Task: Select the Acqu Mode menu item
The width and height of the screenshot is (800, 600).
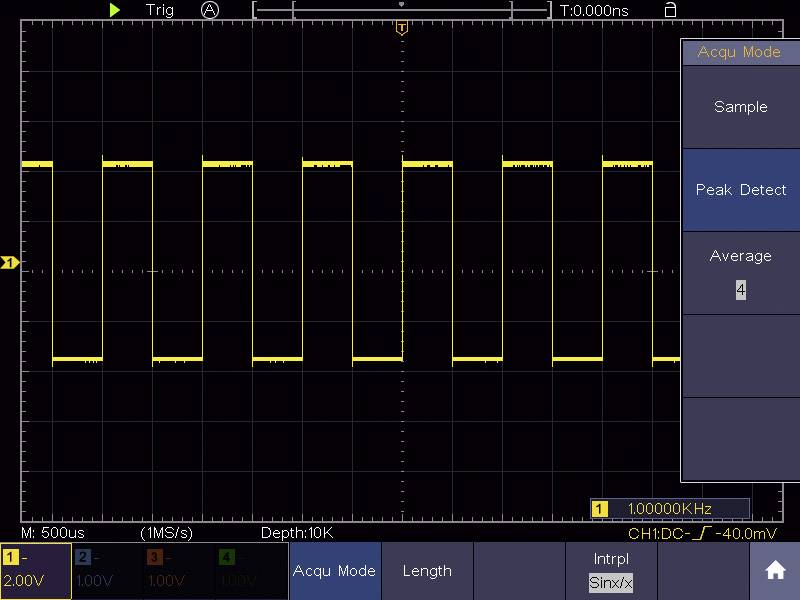Action: 337,570
